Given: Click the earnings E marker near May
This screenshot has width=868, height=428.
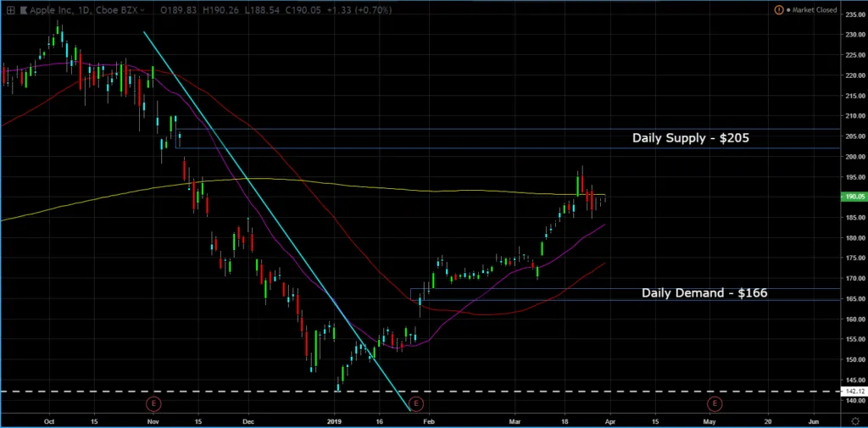Looking at the screenshot, I should coord(715,403).
